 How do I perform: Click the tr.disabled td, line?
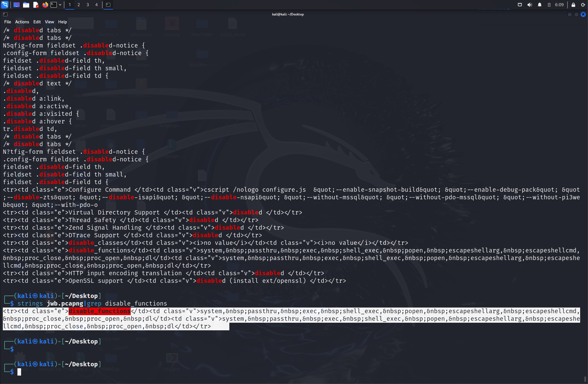point(30,129)
